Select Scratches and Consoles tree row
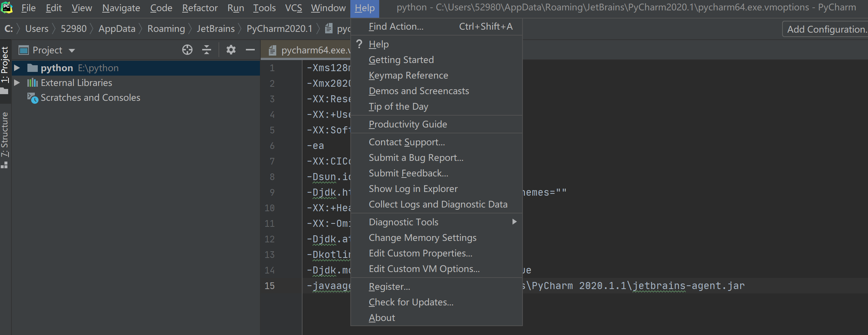Screen dimensions: 868x335 136,97
